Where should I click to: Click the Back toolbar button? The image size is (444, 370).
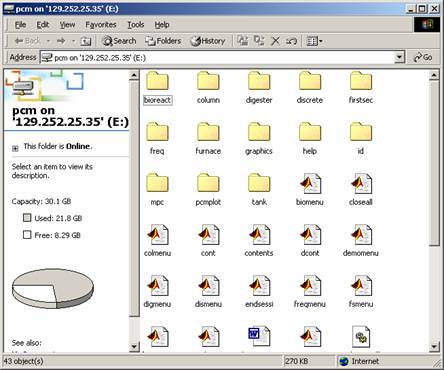click(27, 41)
